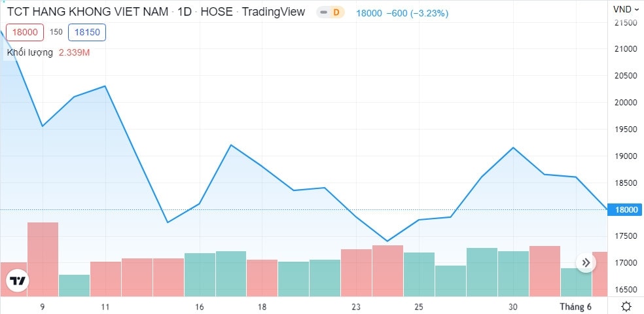Viewport: 644px width, 314px height.
Task: Click the spread value 150
Action: (x=56, y=32)
